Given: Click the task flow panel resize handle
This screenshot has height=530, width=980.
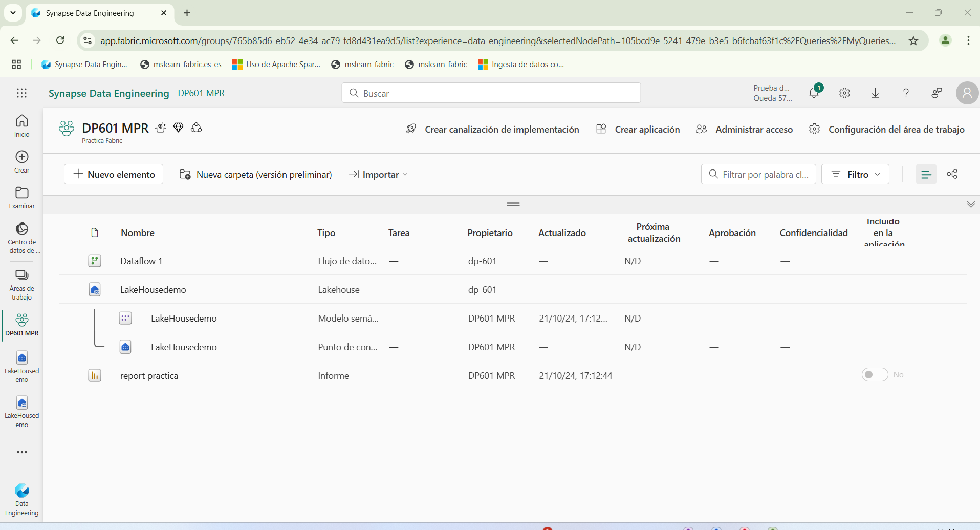Looking at the screenshot, I should click(x=513, y=204).
